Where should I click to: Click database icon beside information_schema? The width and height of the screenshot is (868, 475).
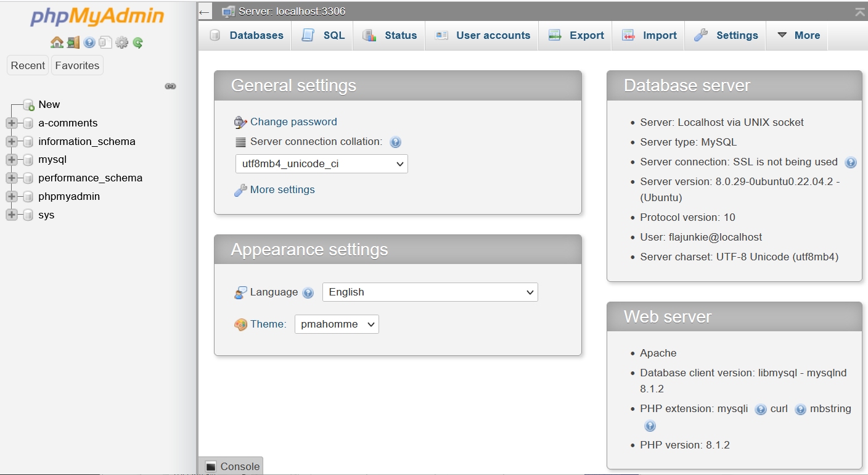(28, 142)
